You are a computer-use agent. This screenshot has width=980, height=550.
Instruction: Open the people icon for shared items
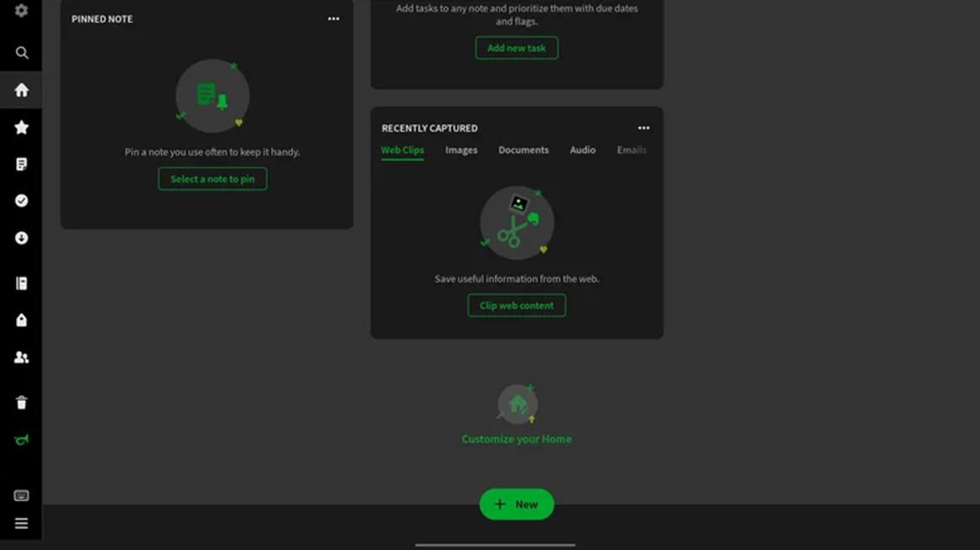click(22, 357)
